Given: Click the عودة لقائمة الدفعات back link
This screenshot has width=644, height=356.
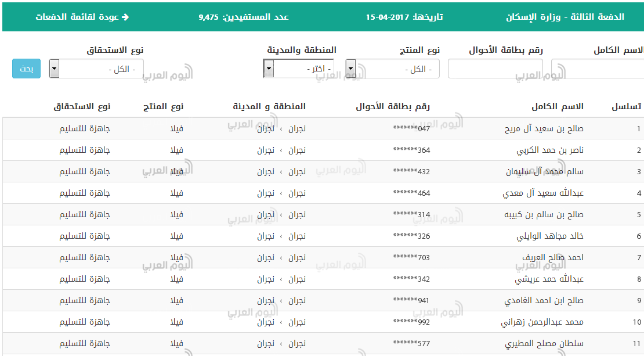Looking at the screenshot, I should pyautogui.click(x=82, y=17).
